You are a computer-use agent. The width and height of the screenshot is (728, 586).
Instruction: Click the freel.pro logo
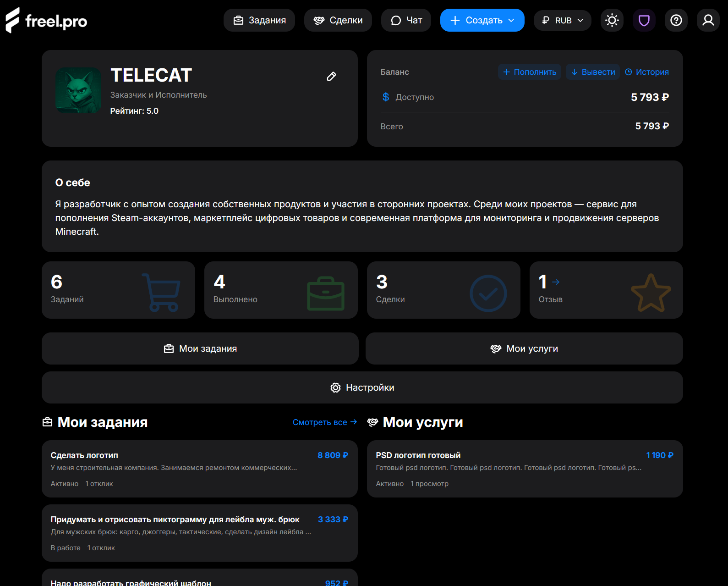(46, 21)
